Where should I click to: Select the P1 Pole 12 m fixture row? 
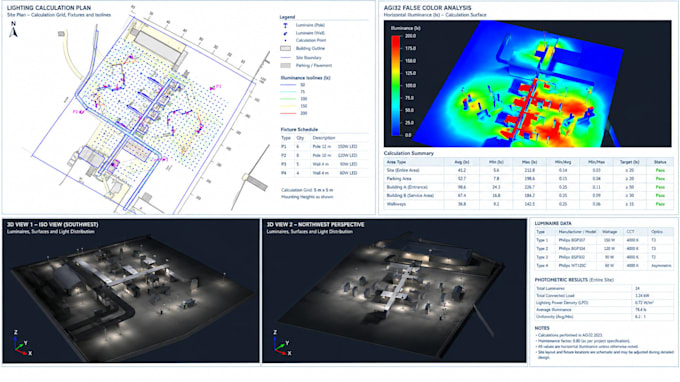click(x=324, y=147)
